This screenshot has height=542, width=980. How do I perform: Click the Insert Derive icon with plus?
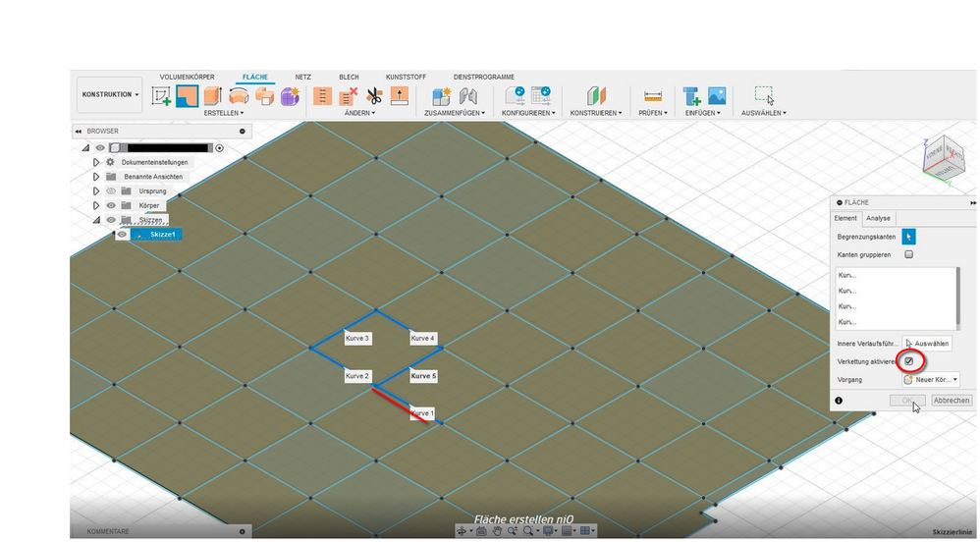click(690, 96)
